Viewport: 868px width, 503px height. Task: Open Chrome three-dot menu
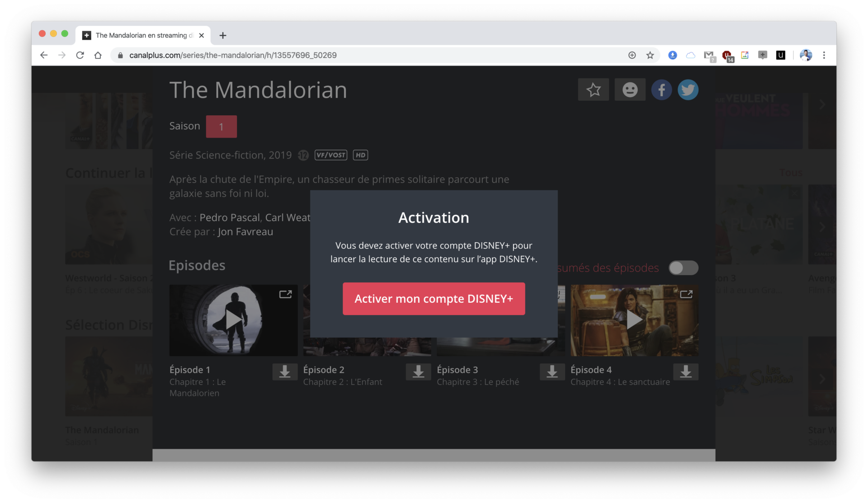pyautogui.click(x=824, y=55)
